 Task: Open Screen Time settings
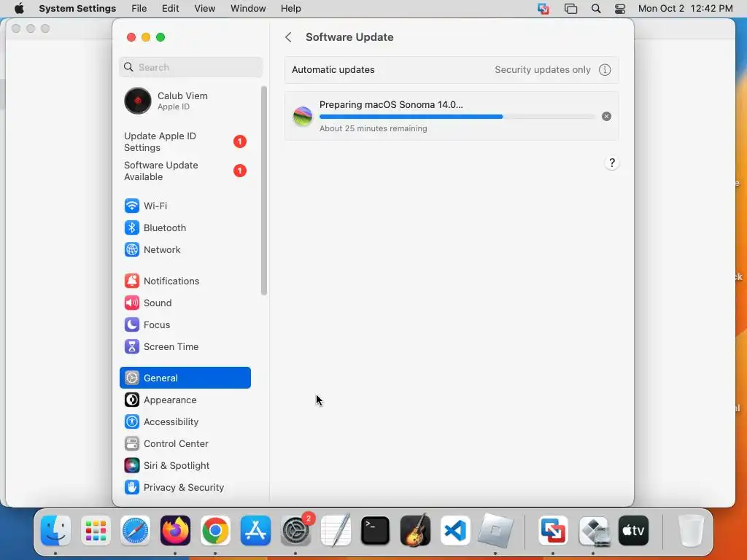[x=185, y=346]
